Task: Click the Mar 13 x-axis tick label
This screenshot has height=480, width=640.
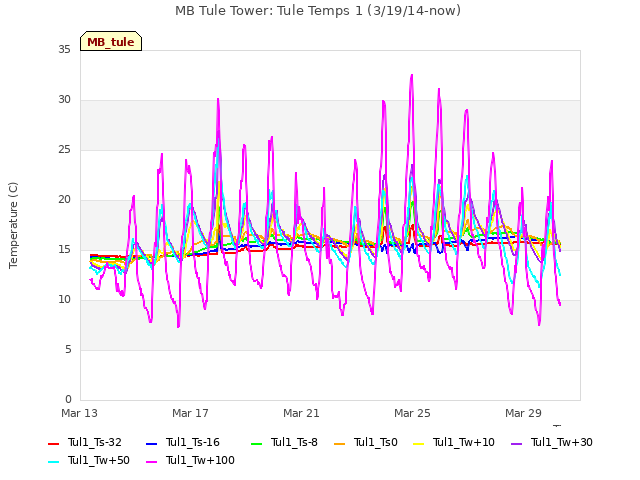Action: point(80,413)
